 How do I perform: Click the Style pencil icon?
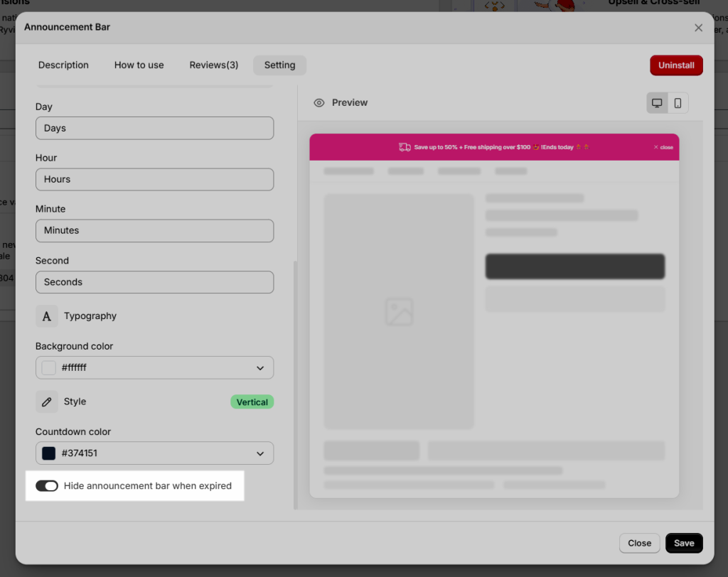(47, 401)
